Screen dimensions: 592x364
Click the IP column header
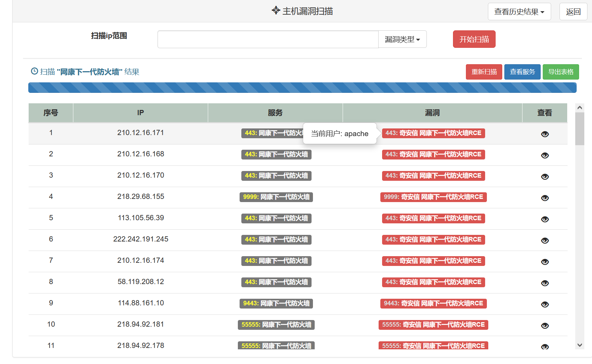[x=140, y=113]
